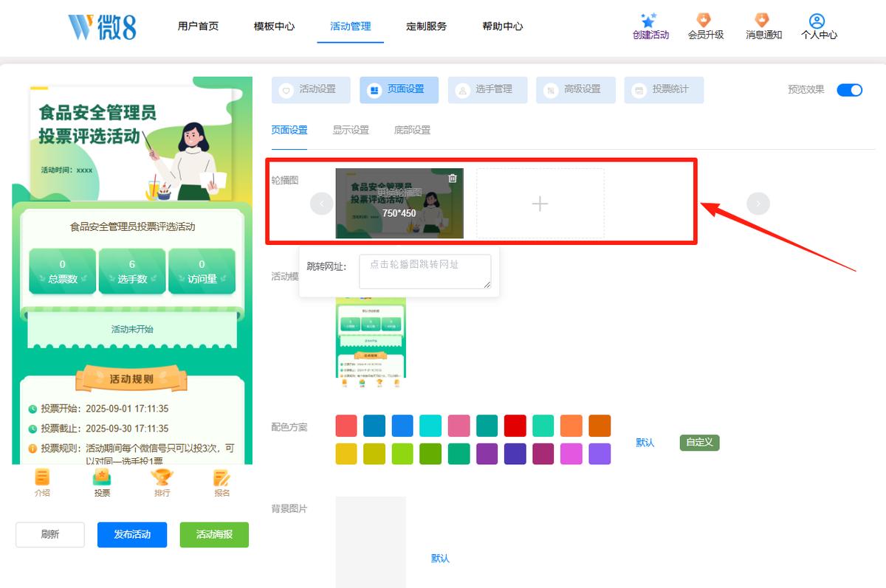Viewport: 886px width, 588px height.
Task: Select the 750*450 carousel image thumbnail
Action: click(x=399, y=204)
